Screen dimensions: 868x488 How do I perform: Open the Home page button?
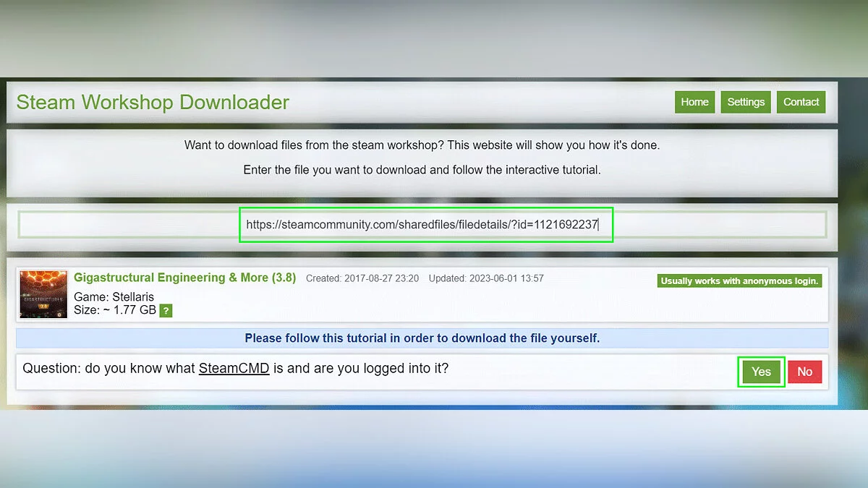pyautogui.click(x=694, y=102)
